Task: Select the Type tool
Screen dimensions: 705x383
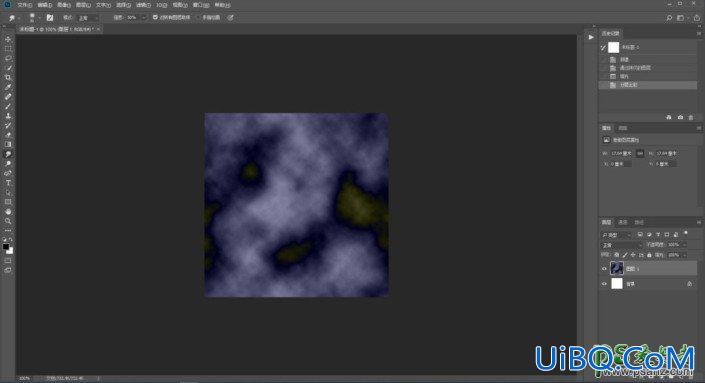Action: pos(8,183)
